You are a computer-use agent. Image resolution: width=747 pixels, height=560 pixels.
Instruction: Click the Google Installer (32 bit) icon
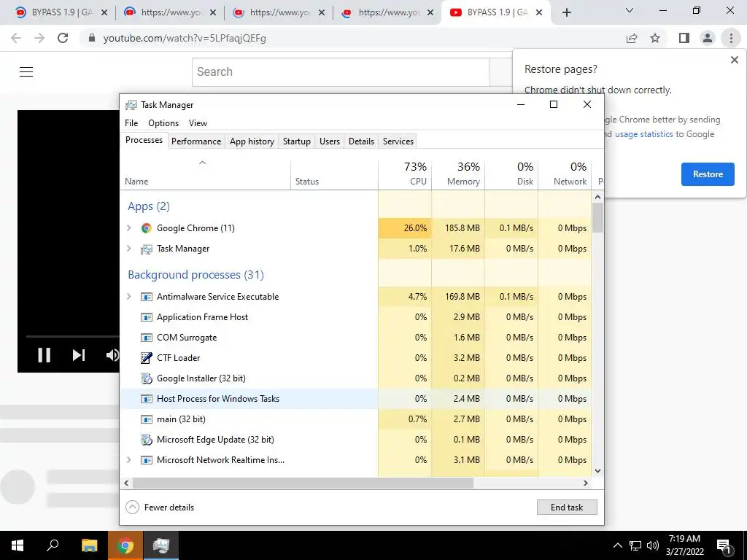pos(146,378)
